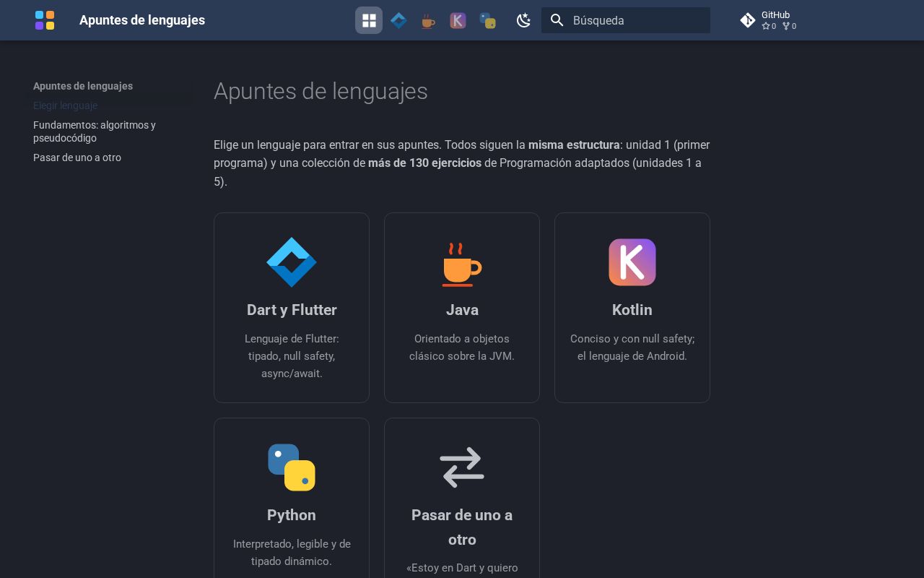Select 'Apuntes de lenguajes' in the sidebar
924x578 pixels.
point(83,86)
